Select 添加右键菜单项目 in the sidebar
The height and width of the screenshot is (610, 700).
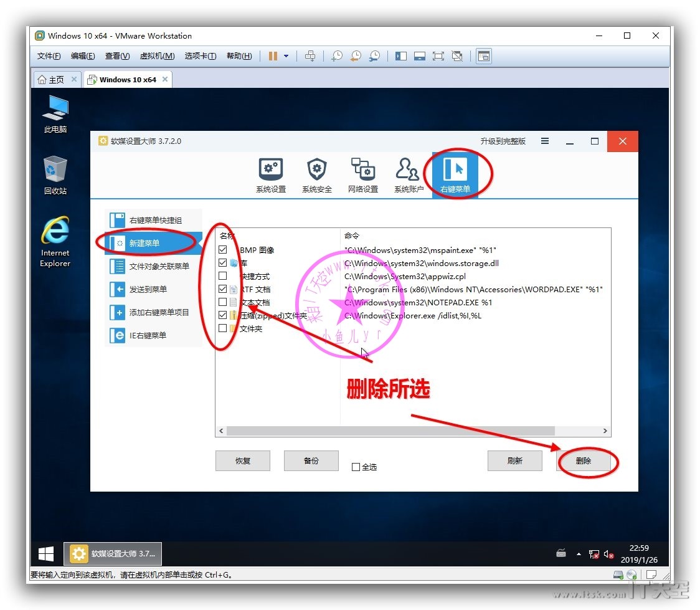pyautogui.click(x=153, y=313)
